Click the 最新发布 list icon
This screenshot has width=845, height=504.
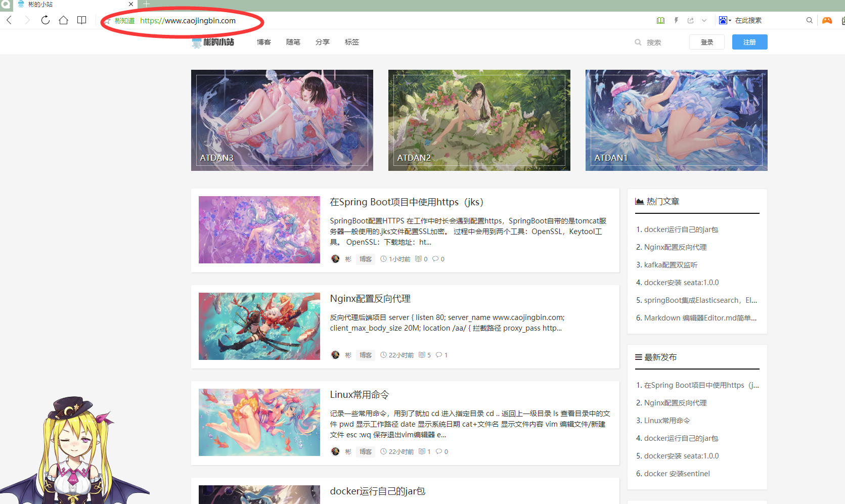(639, 357)
